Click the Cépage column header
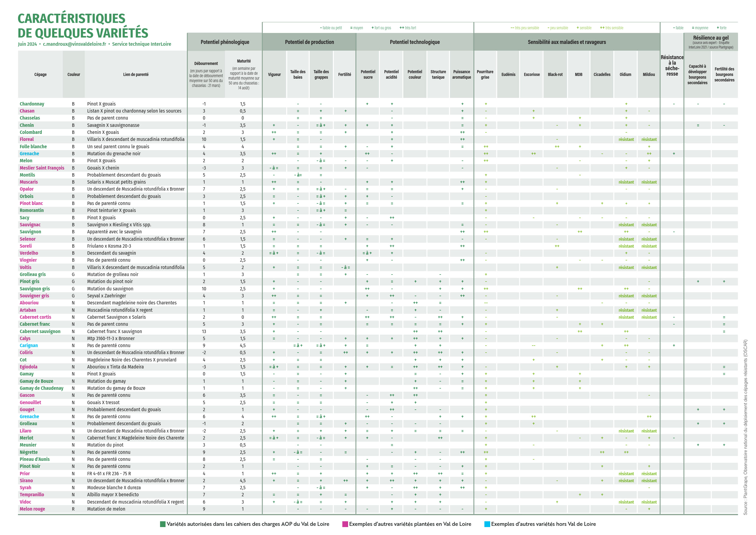The height and width of the screenshot is (535, 756). click(x=41, y=74)
